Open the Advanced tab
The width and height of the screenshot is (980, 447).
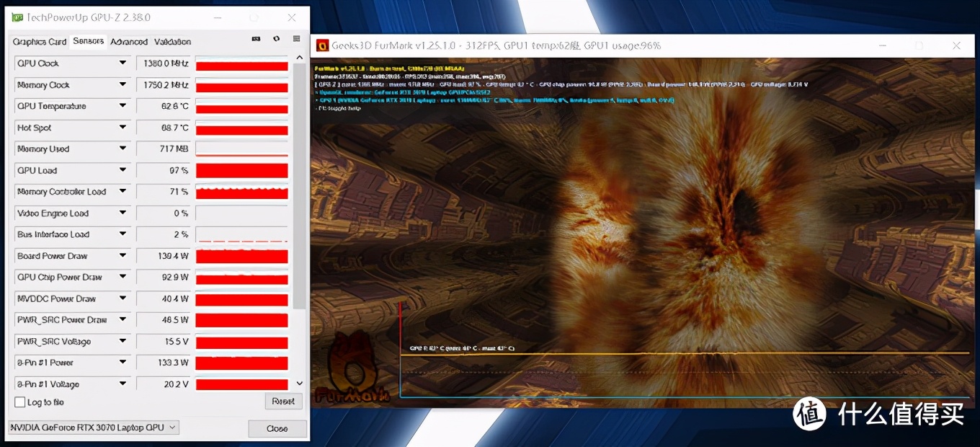(x=129, y=42)
